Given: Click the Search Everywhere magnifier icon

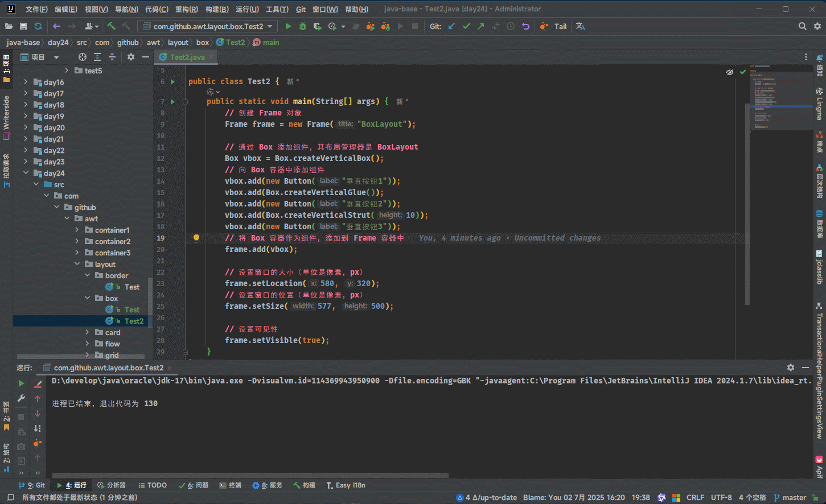Looking at the screenshot, I should pyautogui.click(x=802, y=26).
